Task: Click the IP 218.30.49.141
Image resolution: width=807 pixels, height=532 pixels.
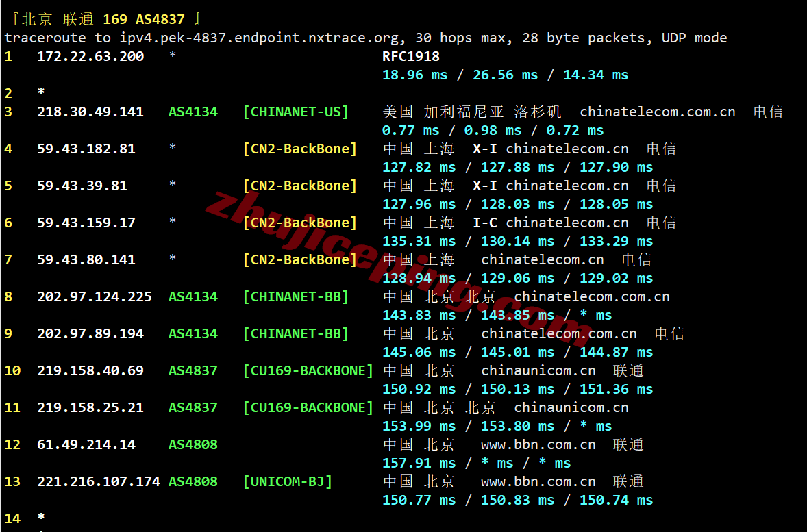Action: pyautogui.click(x=90, y=112)
